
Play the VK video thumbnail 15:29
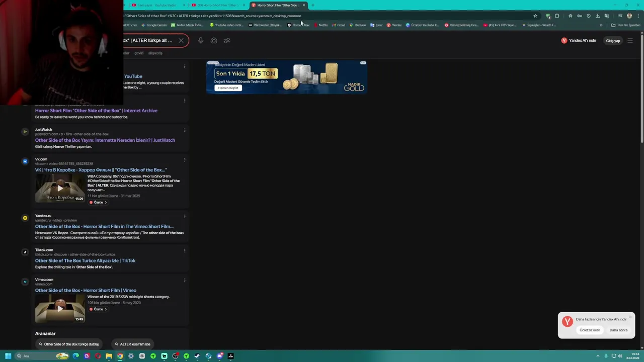coord(60,188)
